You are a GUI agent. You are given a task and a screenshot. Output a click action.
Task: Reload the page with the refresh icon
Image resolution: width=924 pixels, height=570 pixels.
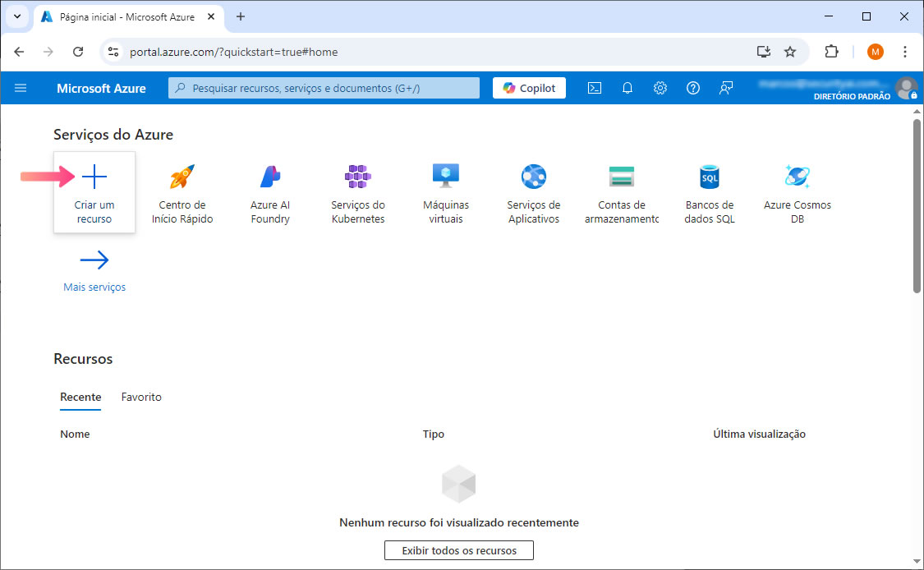click(78, 52)
